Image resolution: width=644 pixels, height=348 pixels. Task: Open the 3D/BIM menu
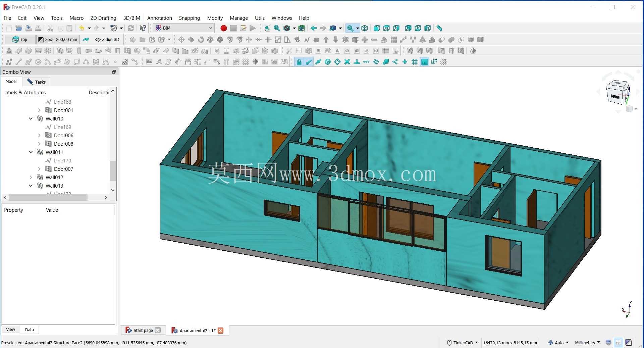pyautogui.click(x=131, y=18)
